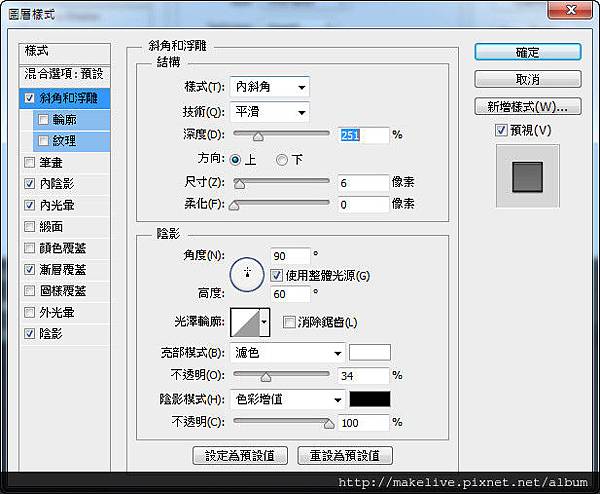Click the angle and altitude dial
Image resolution: width=600 pixels, height=494 pixels.
[247, 274]
